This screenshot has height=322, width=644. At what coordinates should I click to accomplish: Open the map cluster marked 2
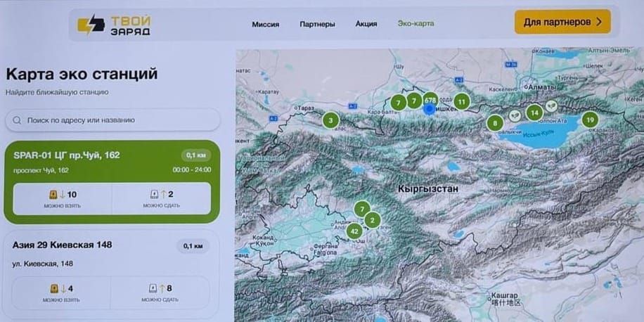372,221
